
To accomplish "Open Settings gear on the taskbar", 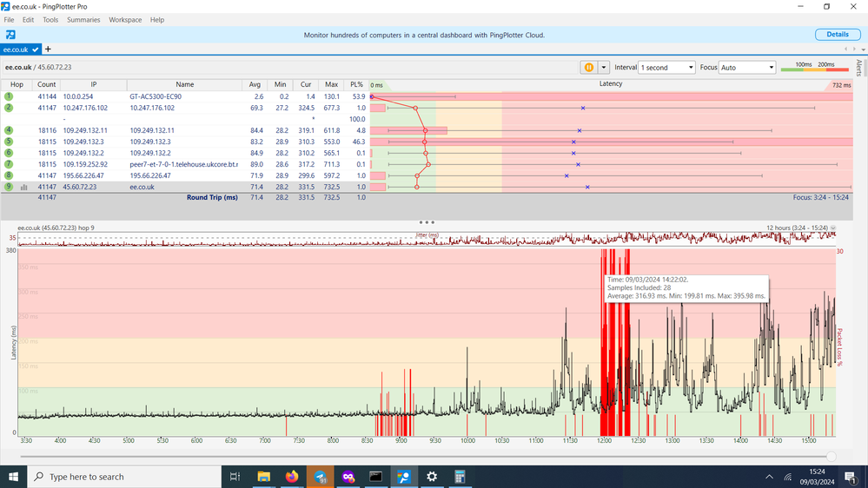I will (x=432, y=477).
